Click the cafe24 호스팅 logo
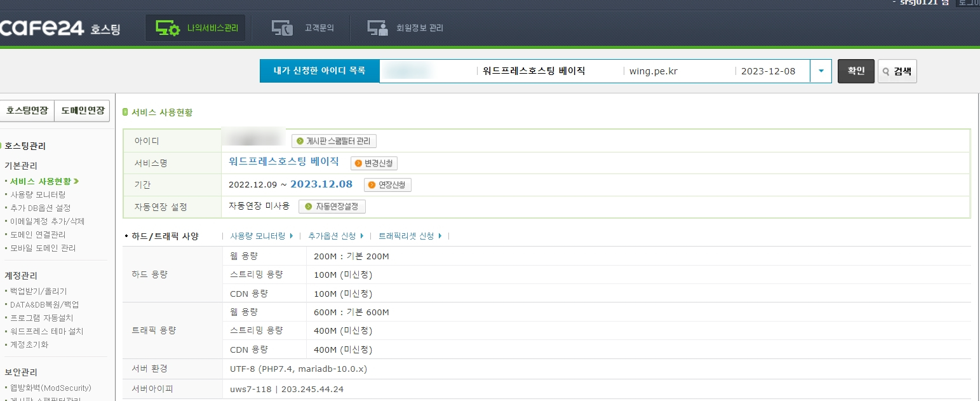 tap(60, 29)
